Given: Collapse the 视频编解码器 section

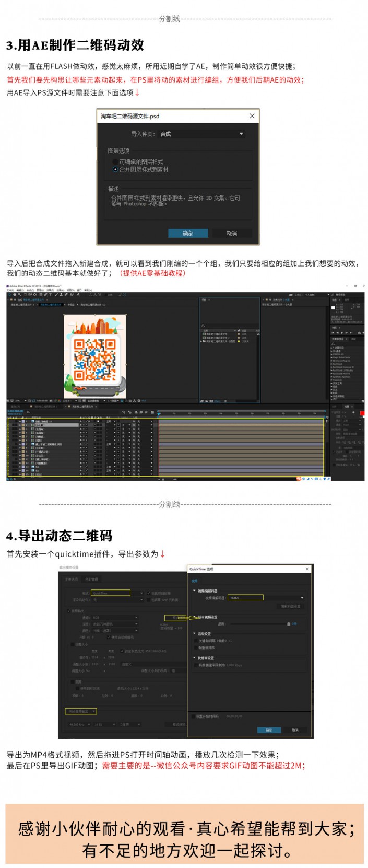Looking at the screenshot, I should pyautogui.click(x=194, y=591).
